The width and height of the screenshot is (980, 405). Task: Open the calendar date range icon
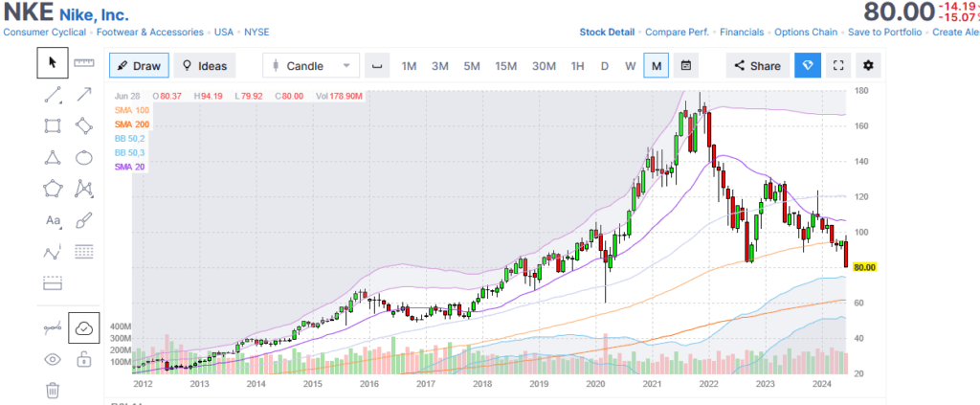pyautogui.click(x=685, y=66)
